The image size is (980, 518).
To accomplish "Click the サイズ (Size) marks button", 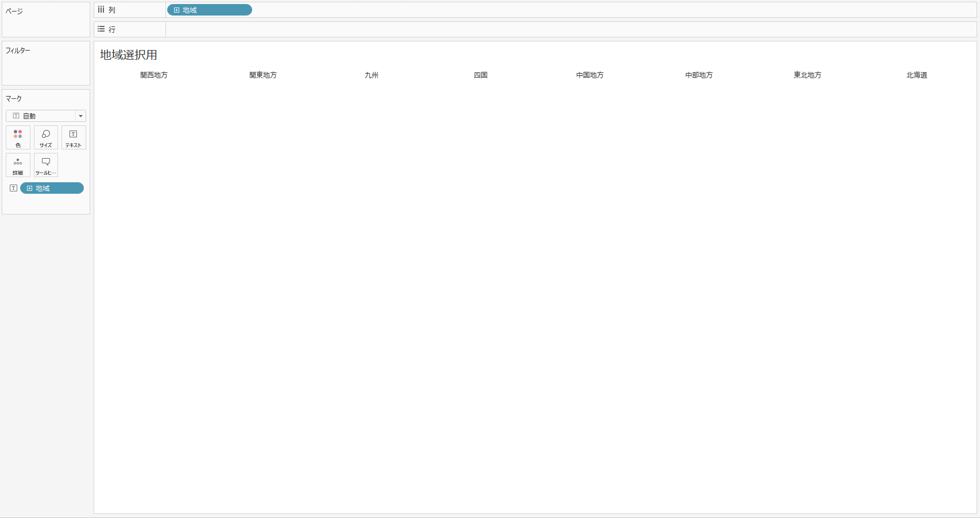I will [x=46, y=137].
